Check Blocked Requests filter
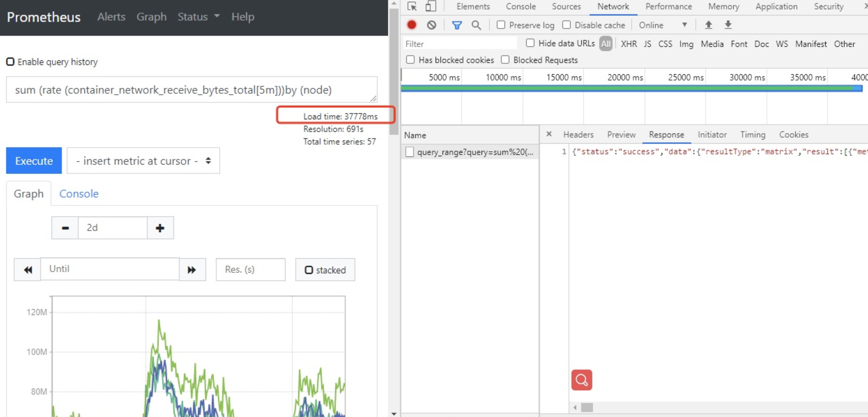The width and height of the screenshot is (868, 417). [x=505, y=60]
